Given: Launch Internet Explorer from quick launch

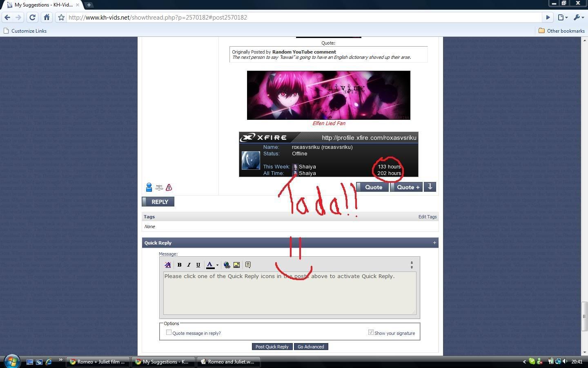Looking at the screenshot, I should [49, 362].
